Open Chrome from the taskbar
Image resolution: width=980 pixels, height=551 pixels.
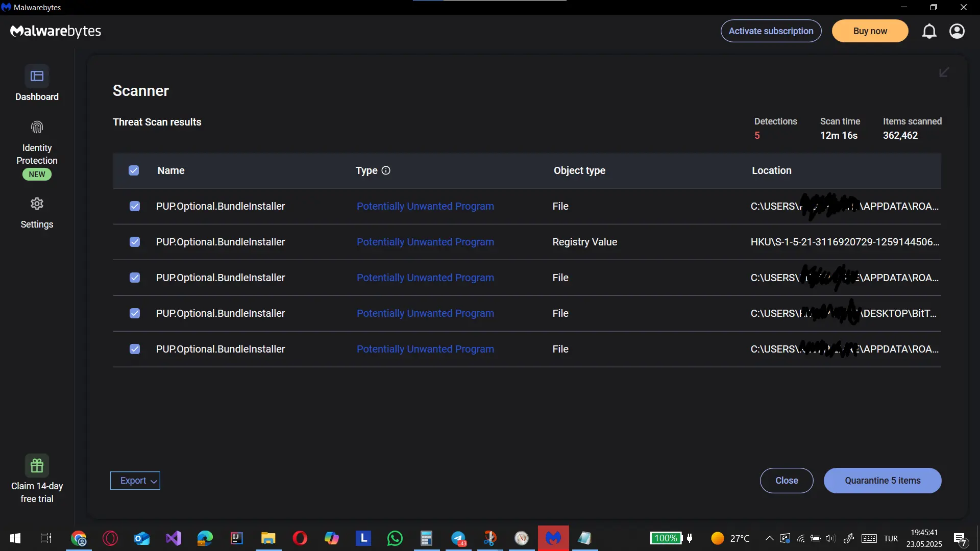click(x=79, y=538)
